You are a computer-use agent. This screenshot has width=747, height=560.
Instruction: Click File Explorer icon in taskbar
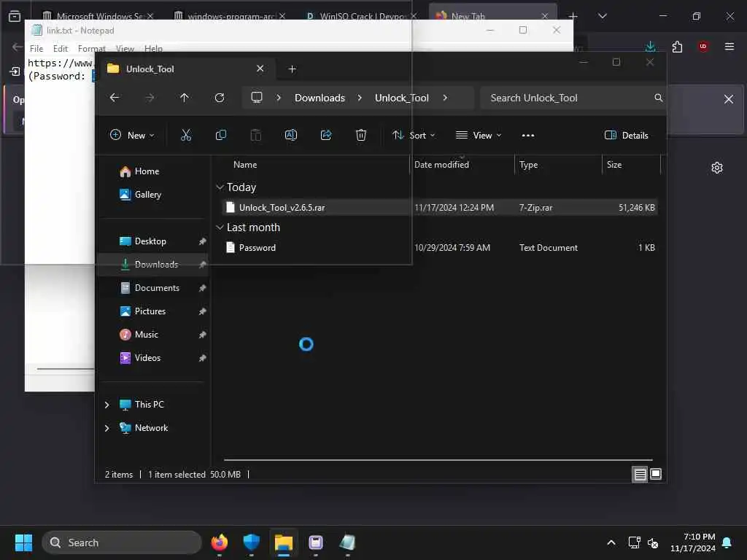click(284, 542)
